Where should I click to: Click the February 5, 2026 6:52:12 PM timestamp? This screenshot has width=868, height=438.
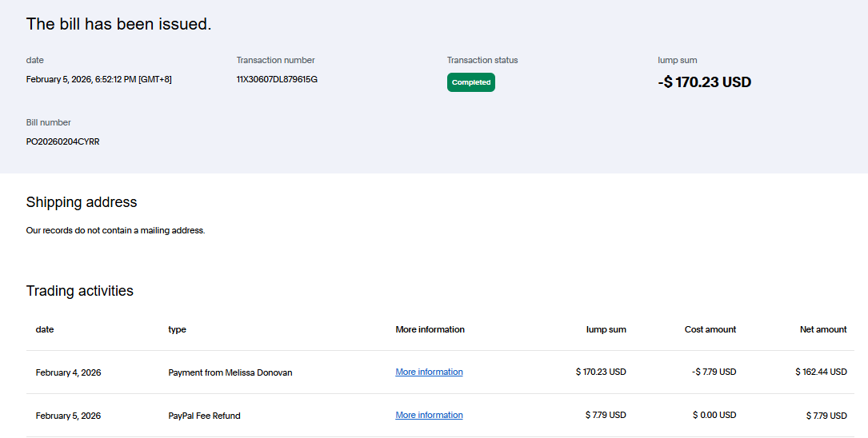98,79
